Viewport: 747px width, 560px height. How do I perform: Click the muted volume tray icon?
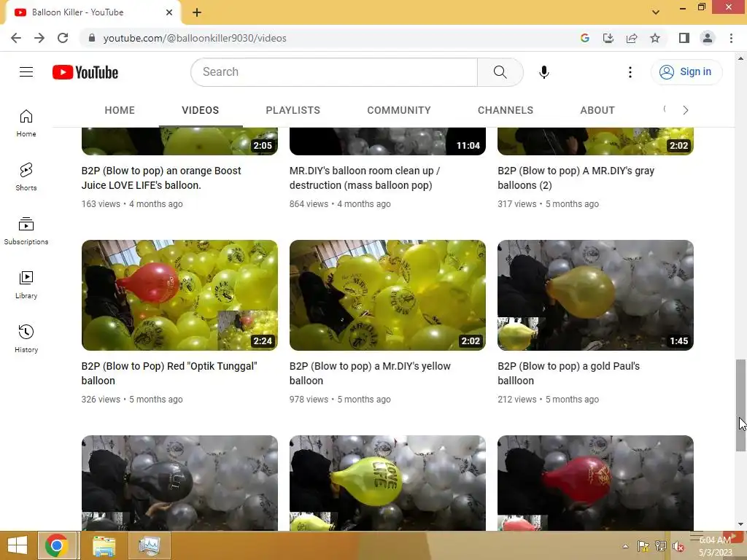click(x=678, y=546)
